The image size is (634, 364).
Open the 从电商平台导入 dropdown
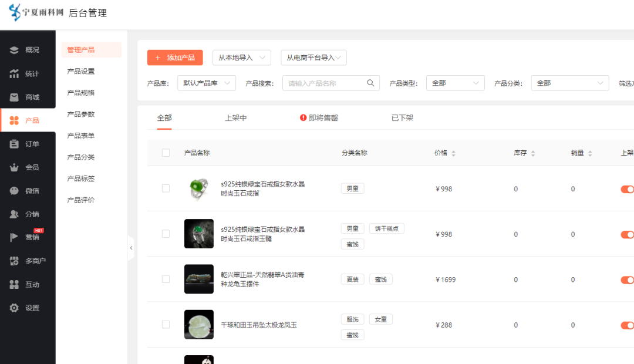tap(313, 58)
